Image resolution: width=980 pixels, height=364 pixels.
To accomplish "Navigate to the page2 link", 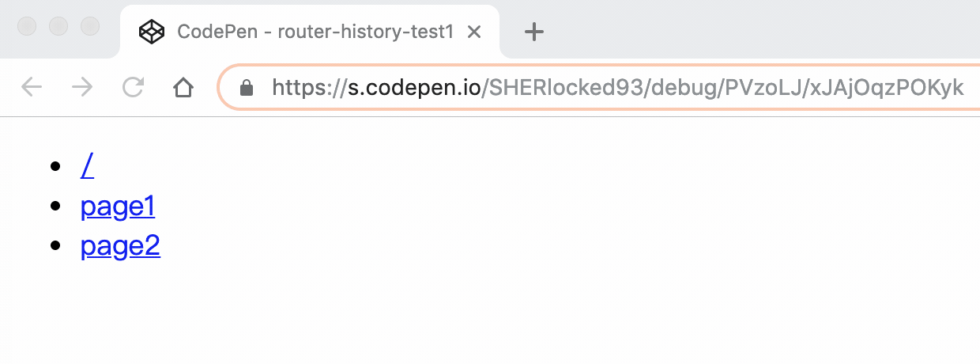I will 120,247.
